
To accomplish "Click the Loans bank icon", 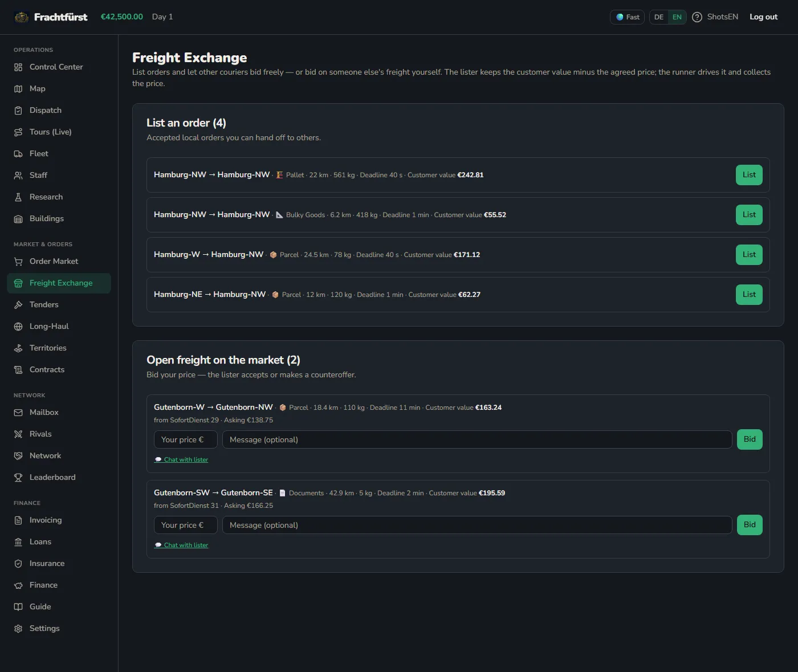I will (18, 542).
